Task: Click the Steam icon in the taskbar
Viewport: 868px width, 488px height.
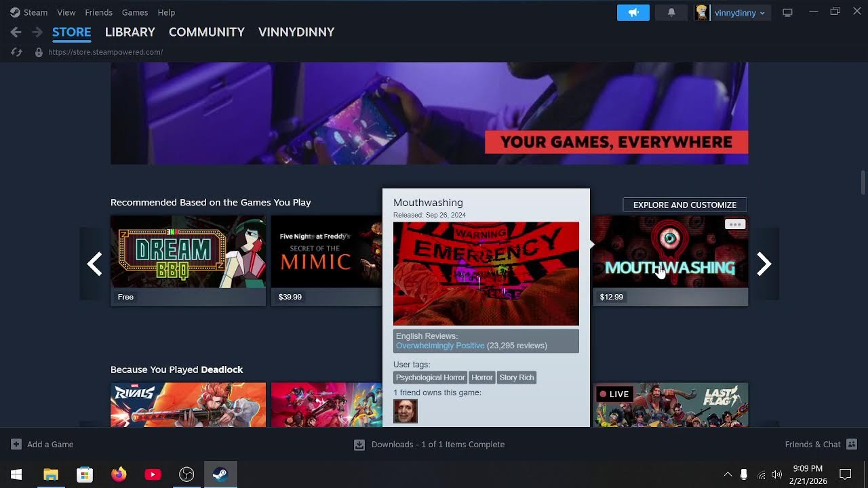Action: pyautogui.click(x=220, y=474)
